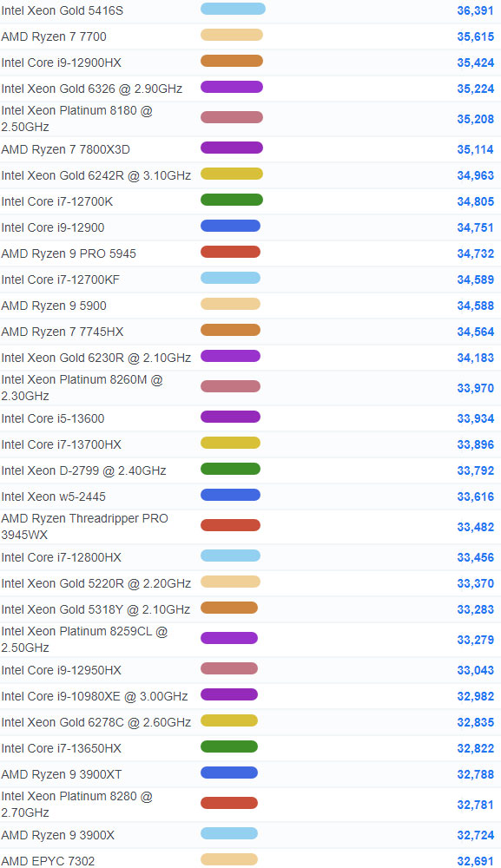Click Intel Xeon Gold 5220R @ 2.20GHz name
Viewport: 501px width, 868px height.
pyautogui.click(x=96, y=583)
